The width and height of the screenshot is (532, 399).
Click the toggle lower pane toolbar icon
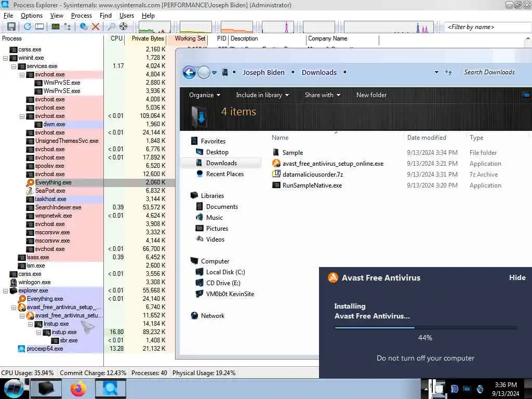pos(39,26)
